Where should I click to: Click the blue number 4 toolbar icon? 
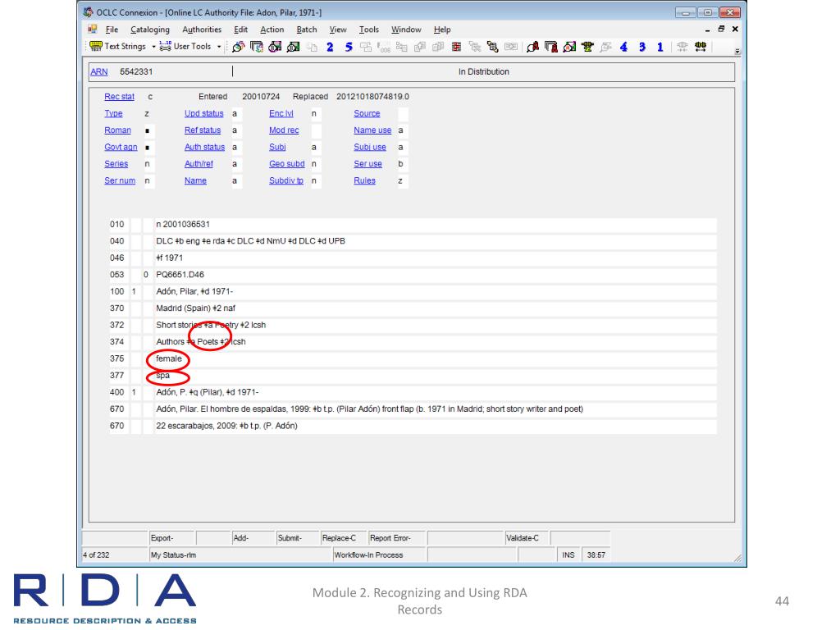[x=624, y=48]
